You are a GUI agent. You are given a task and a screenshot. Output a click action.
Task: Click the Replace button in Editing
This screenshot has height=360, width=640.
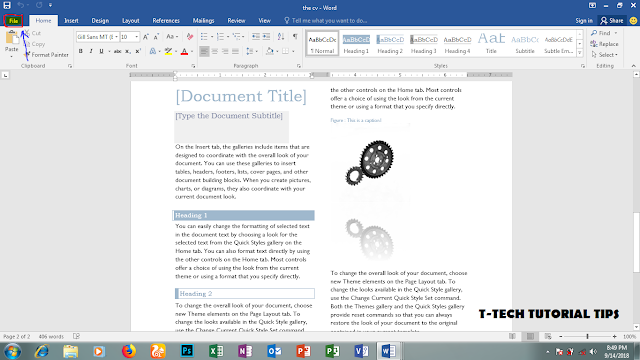click(x=604, y=44)
